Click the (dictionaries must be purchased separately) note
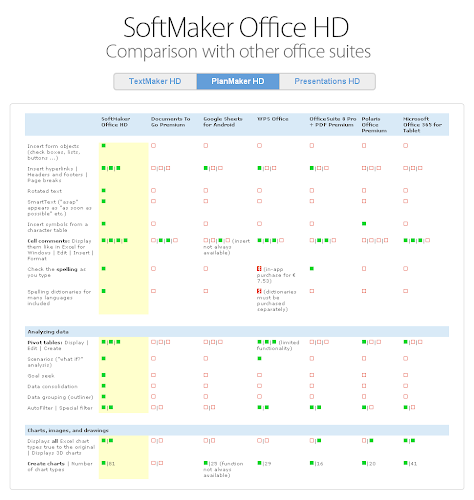The image size is (474, 500). tap(277, 301)
